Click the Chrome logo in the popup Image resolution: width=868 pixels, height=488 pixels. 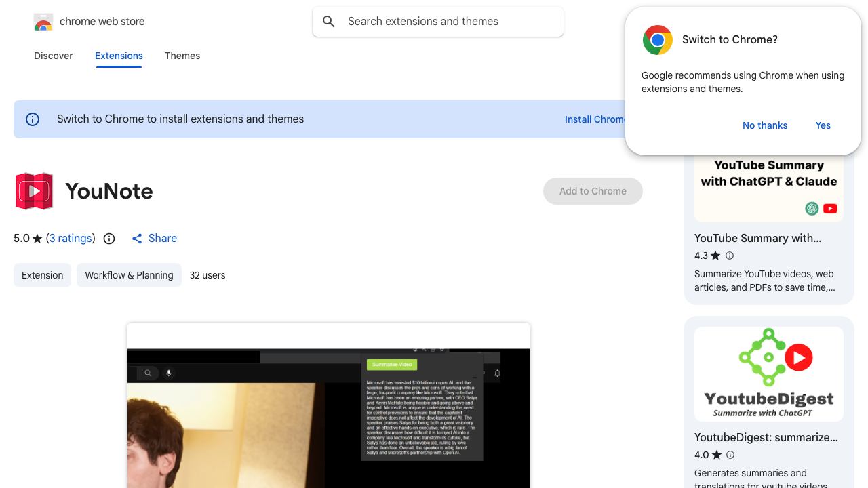click(658, 40)
